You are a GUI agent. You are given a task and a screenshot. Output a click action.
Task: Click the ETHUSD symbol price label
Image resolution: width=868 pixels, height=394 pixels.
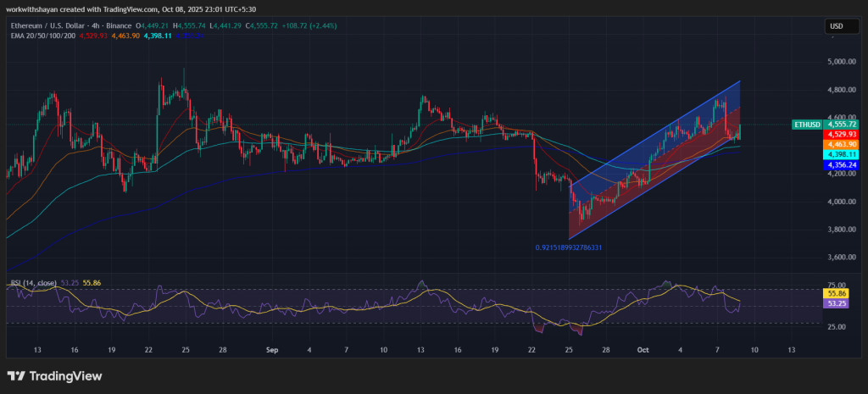click(805, 125)
